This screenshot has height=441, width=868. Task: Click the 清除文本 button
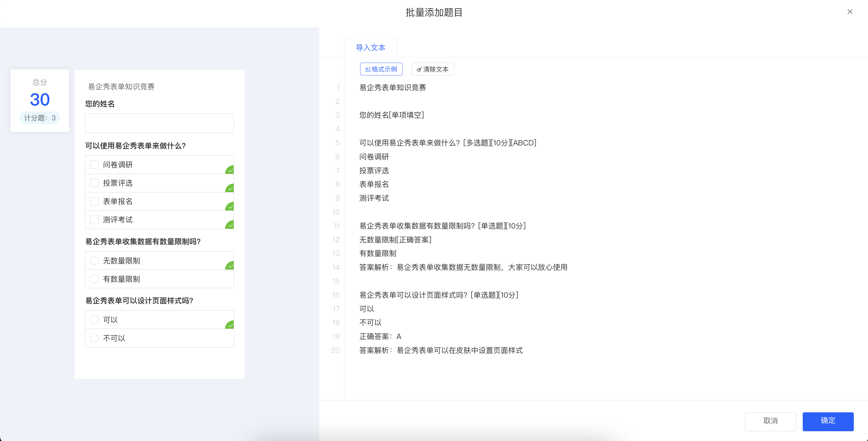point(432,69)
